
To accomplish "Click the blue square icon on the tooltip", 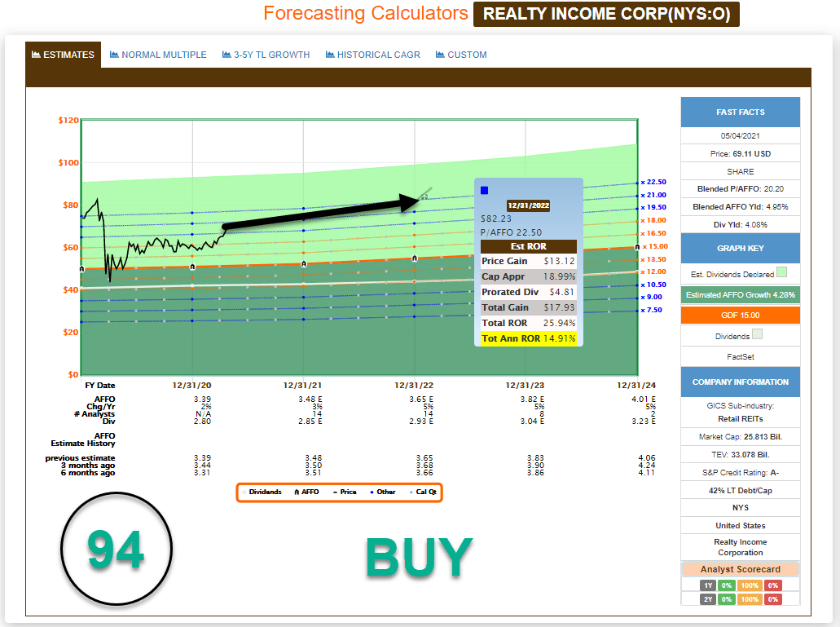I will (485, 189).
